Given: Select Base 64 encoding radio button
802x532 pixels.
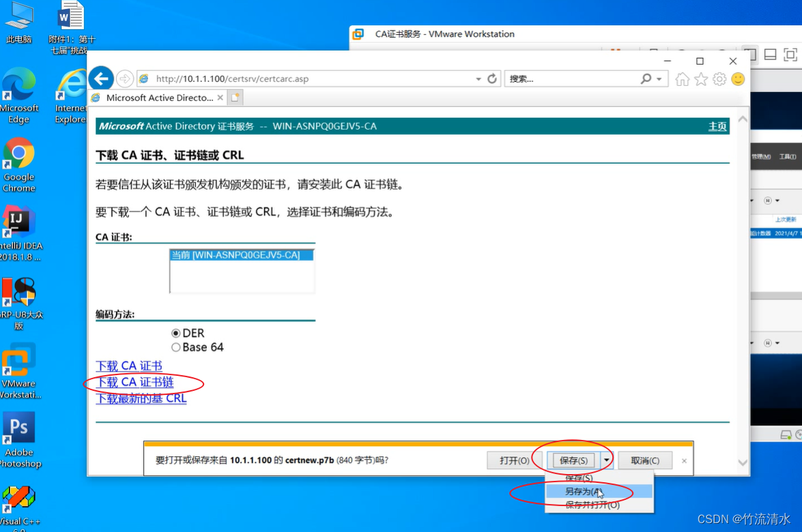Looking at the screenshot, I should (176, 348).
